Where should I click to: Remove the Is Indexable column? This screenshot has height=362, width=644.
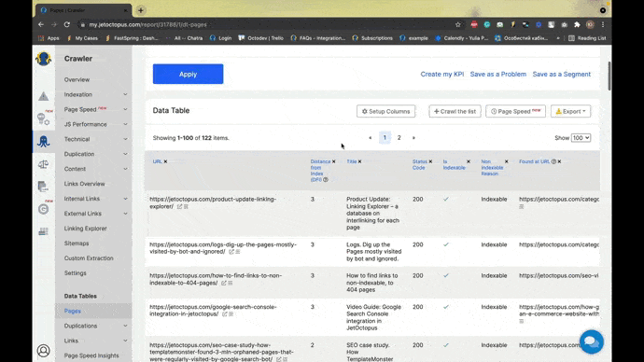(x=469, y=161)
